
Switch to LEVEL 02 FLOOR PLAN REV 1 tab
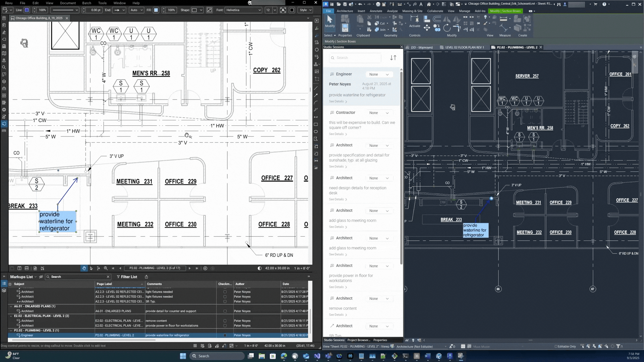(464, 47)
